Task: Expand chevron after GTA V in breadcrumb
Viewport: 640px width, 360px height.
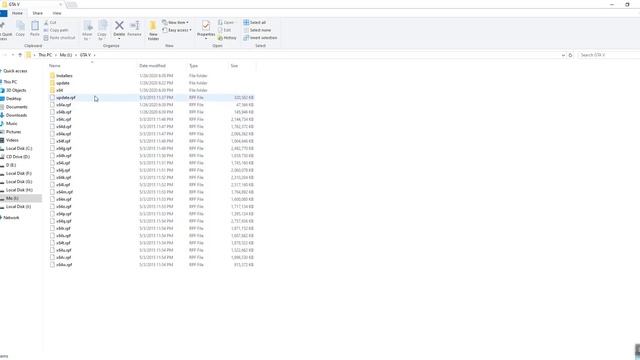Action: tap(95, 55)
